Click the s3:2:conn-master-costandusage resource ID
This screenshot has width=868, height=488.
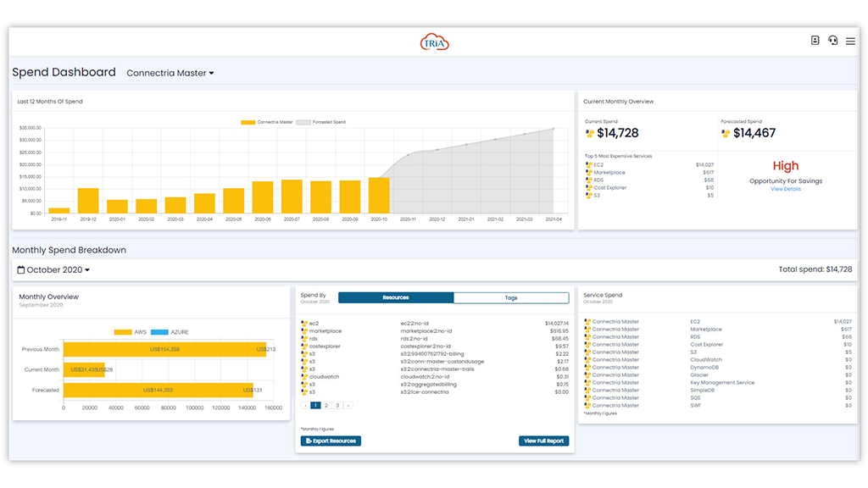[x=442, y=362]
